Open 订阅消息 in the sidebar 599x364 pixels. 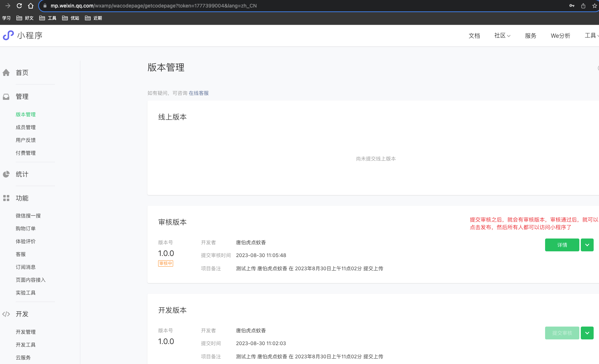point(26,267)
